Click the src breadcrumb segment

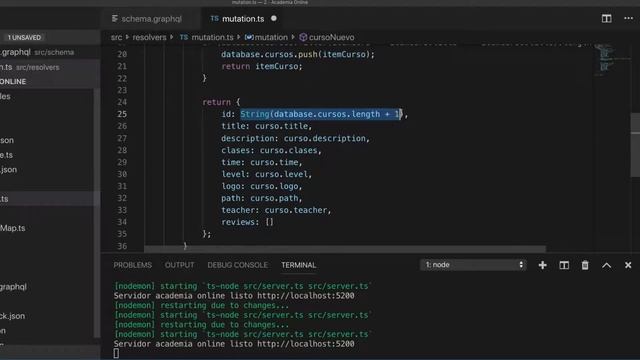116,37
